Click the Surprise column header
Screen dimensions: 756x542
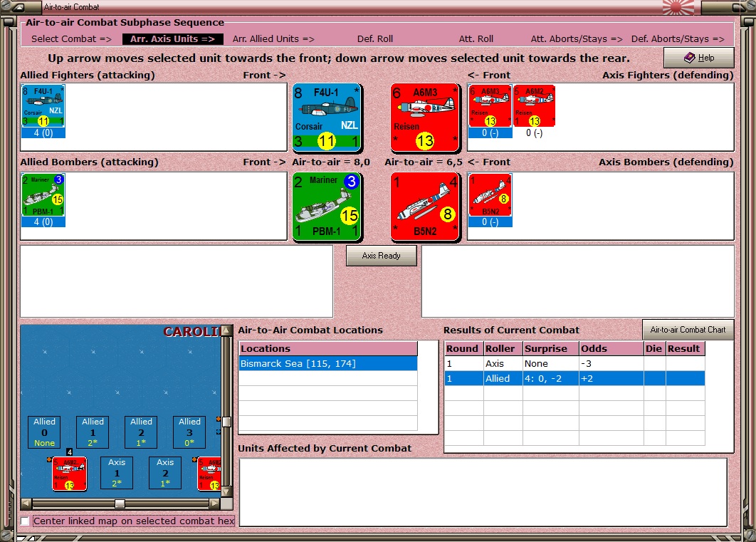[550, 349]
